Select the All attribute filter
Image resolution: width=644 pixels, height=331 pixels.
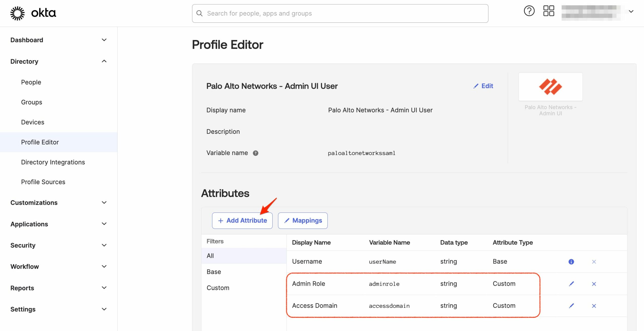[x=244, y=256]
